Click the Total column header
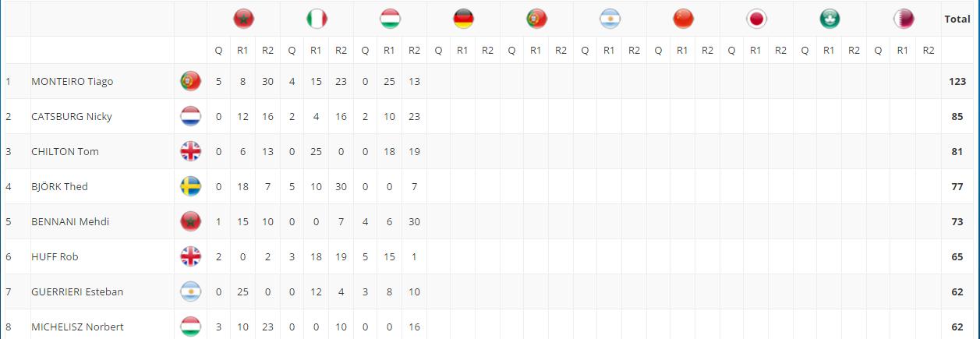Image resolution: width=980 pixels, height=339 pixels. [957, 19]
